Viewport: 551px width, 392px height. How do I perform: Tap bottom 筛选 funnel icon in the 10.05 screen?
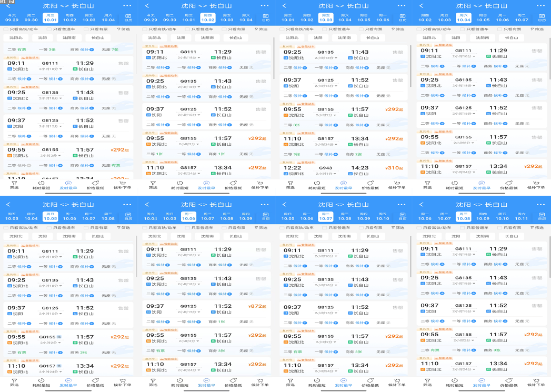point(14,381)
